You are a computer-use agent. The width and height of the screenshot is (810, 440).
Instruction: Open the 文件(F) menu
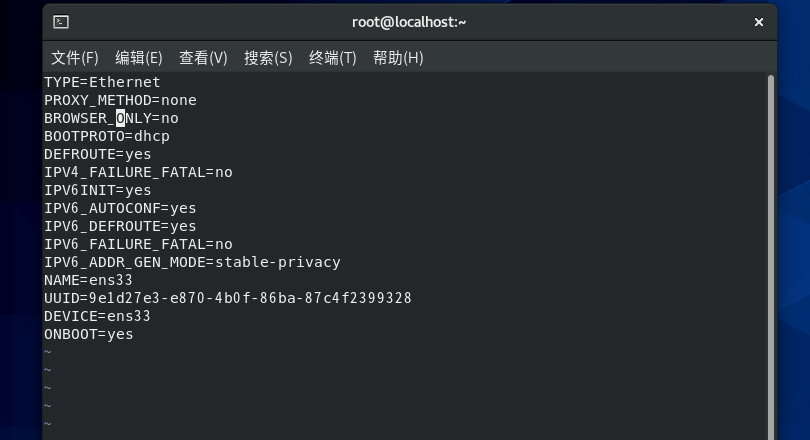tap(75, 57)
